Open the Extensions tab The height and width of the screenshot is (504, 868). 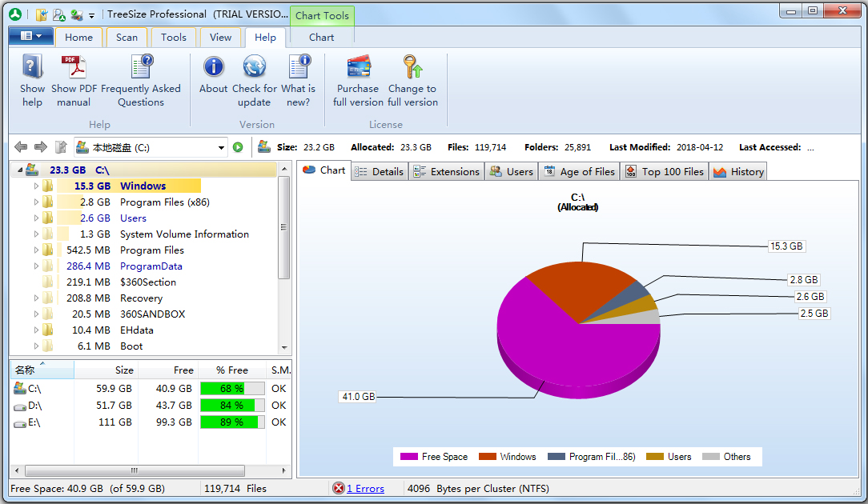click(447, 172)
